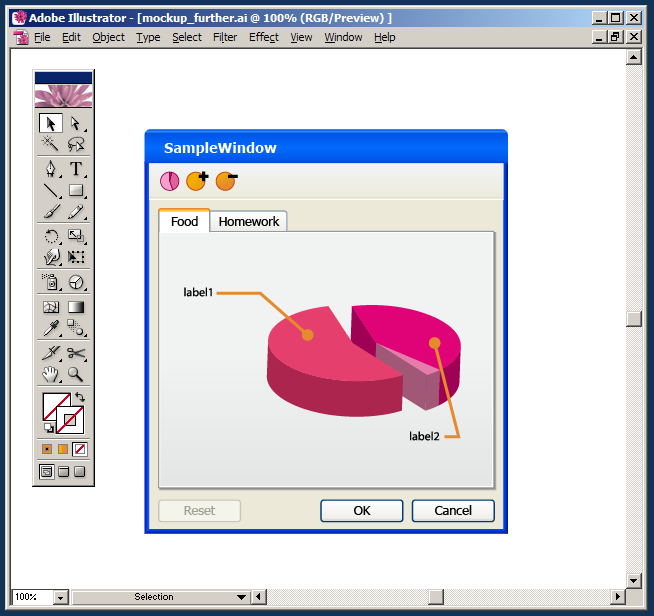Open the zoom level dropdown
Viewport: 654px width, 616px height.
click(x=60, y=598)
